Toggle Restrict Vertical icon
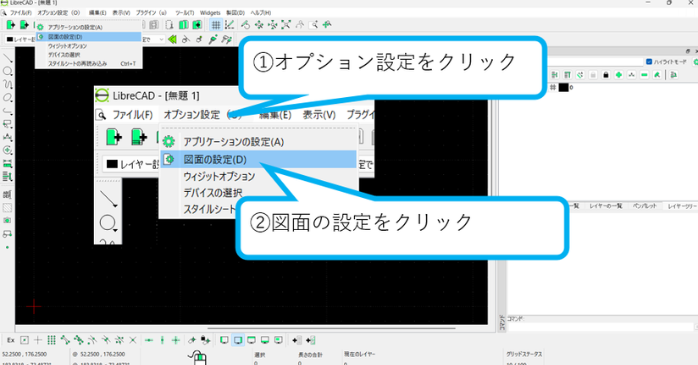Screen dimensions: 698x365 coord(162,340)
